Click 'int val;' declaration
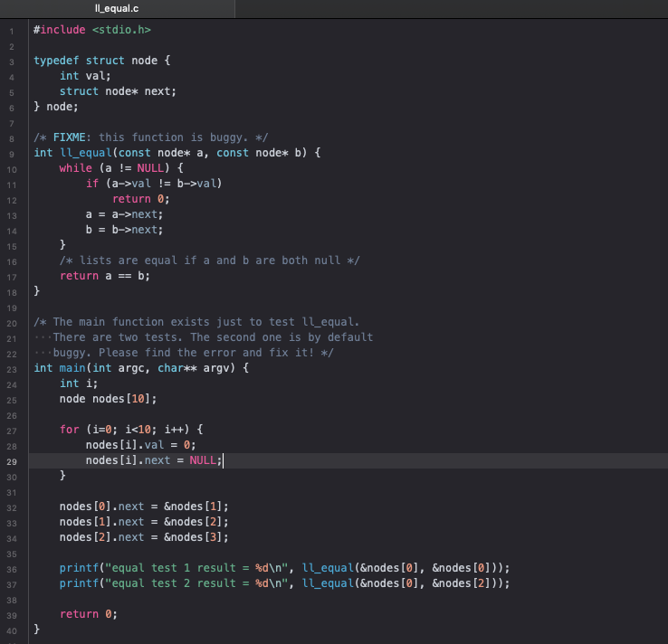This screenshot has width=668, height=644. click(x=85, y=76)
